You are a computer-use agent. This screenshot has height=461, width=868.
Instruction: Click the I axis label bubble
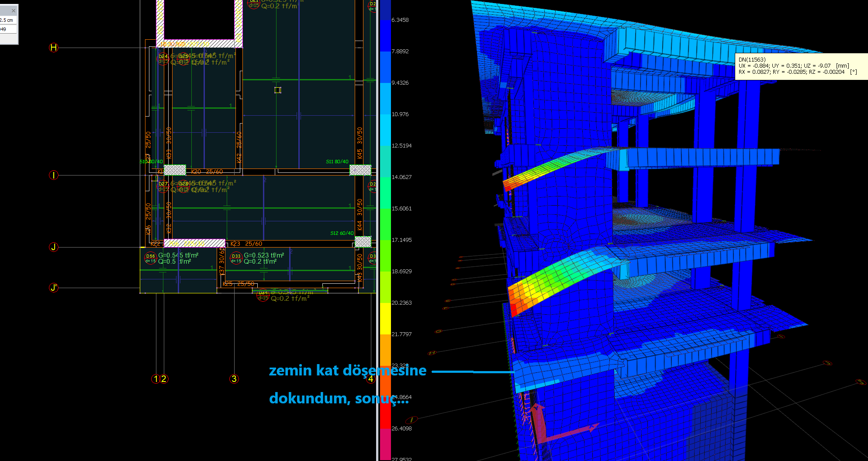pos(53,175)
